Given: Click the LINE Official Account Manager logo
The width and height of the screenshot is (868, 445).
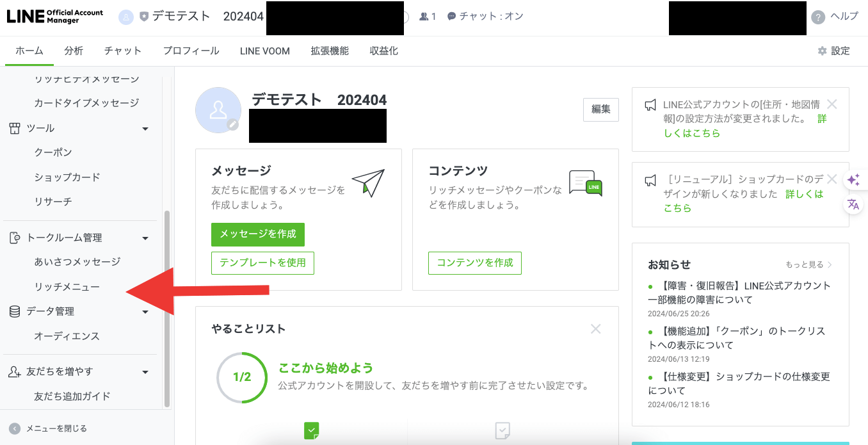Looking at the screenshot, I should [55, 17].
